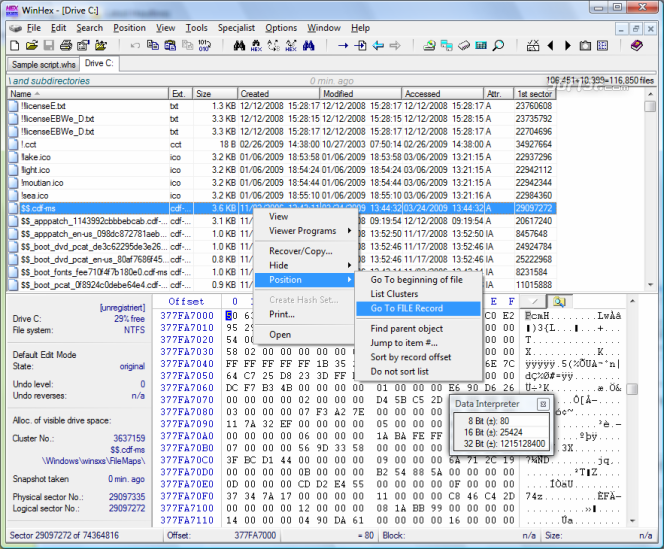Select the !lake.ico file row
Image resolution: width=664 pixels, height=549 pixels.
(x=282, y=157)
